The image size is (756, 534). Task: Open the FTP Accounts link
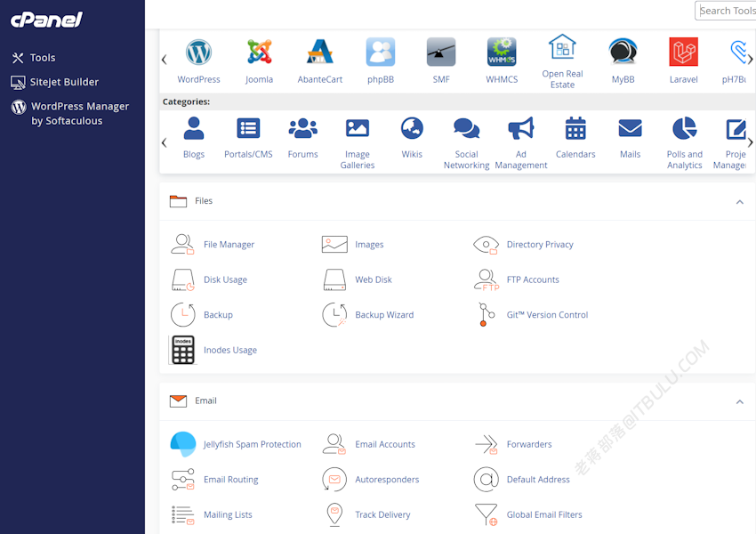coord(533,279)
